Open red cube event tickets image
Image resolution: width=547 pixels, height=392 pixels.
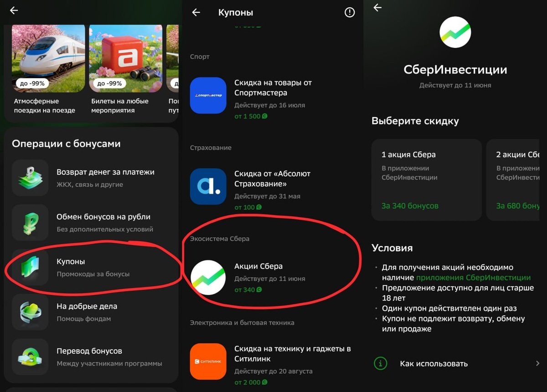click(x=126, y=58)
